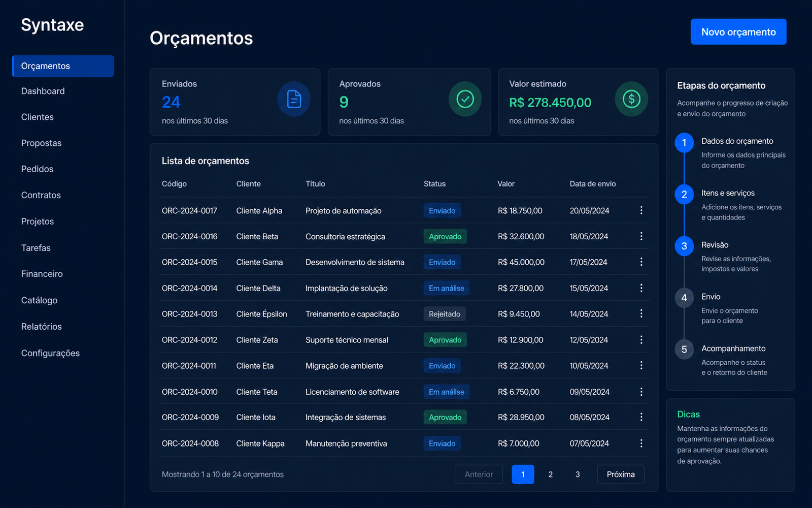This screenshot has height=508, width=812.
Task: Click the document icon on Enviados card
Action: (294, 99)
